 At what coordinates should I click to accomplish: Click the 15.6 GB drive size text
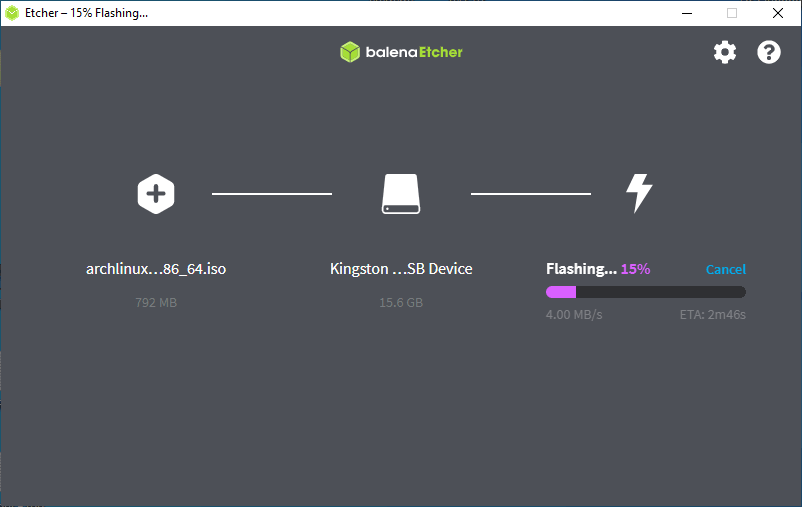[401, 302]
